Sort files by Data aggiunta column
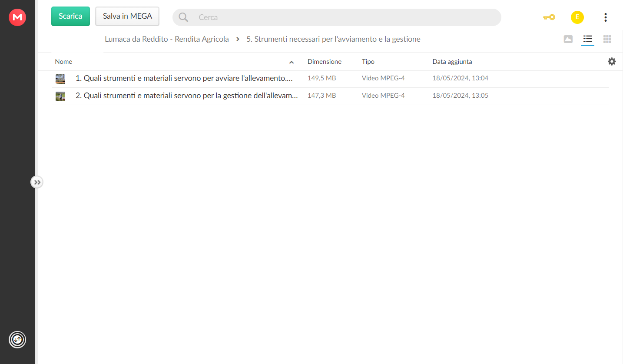Viewport: 623px width, 364px height. 452,62
